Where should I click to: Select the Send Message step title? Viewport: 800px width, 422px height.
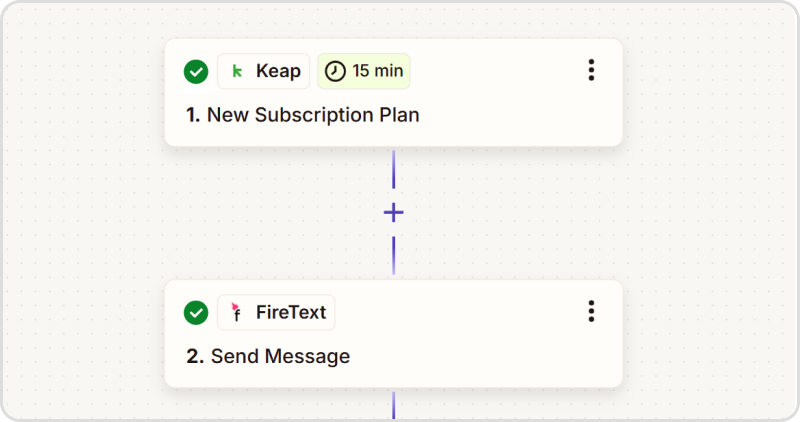point(280,356)
